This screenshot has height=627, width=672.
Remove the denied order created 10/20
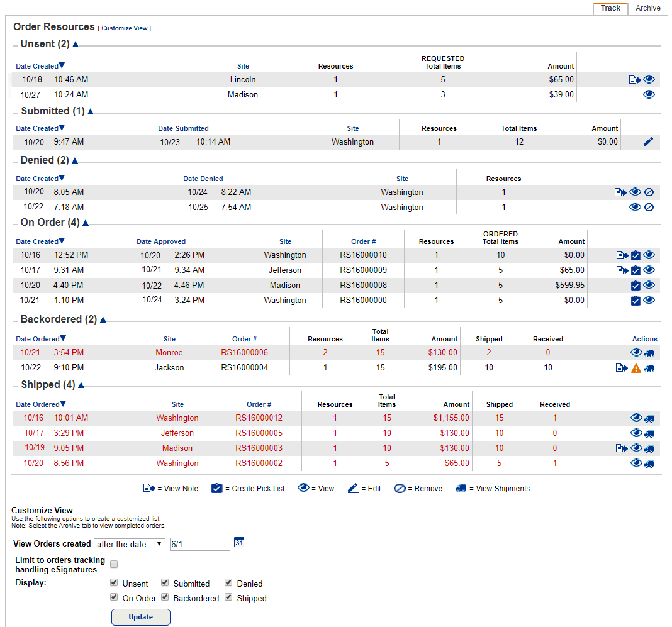pos(649,191)
